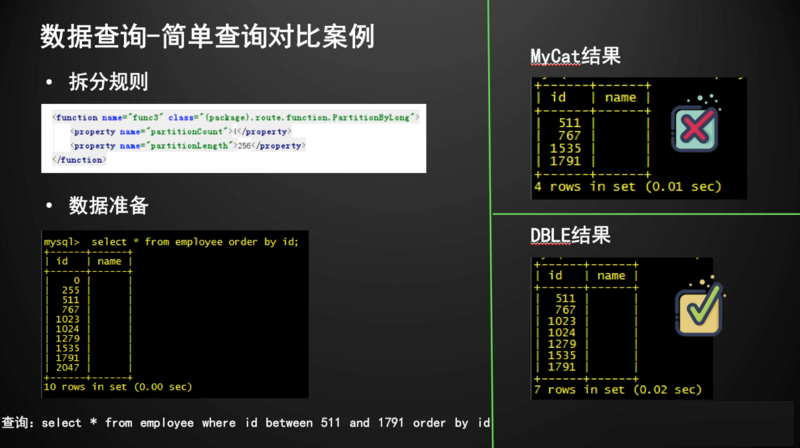Screen dimensions: 800x448
Task: Click row 1535 in the MyCat result table
Action: (593, 148)
